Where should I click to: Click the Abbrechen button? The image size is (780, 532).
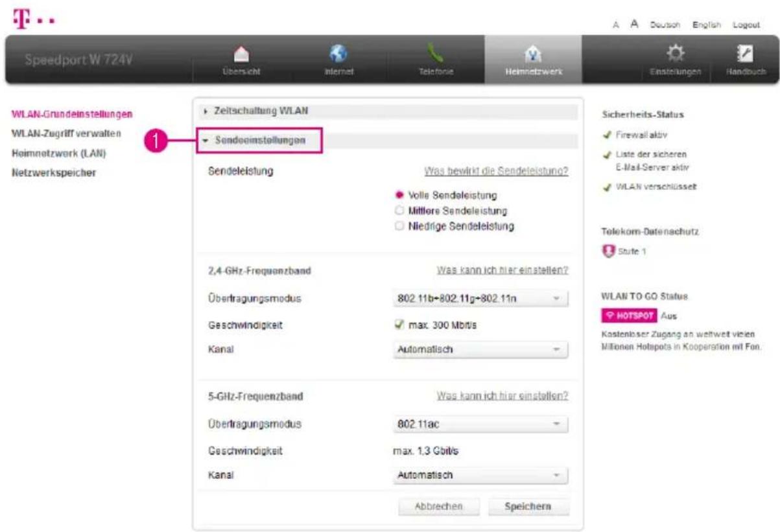click(438, 507)
